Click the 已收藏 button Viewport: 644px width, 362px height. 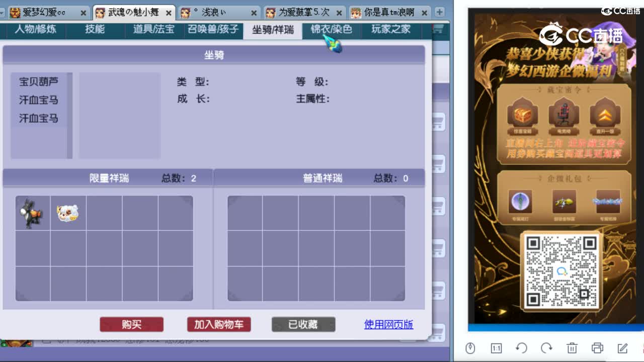[303, 324]
